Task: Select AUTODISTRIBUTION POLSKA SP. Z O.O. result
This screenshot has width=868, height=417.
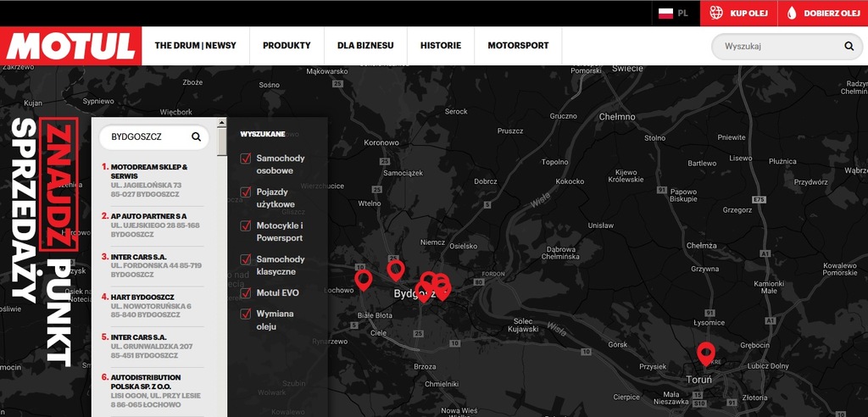Action: coord(152,391)
